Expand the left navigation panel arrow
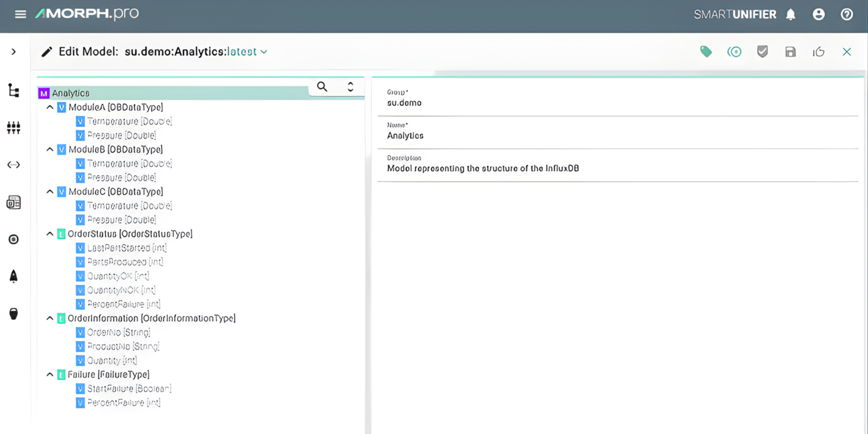 tap(13, 52)
